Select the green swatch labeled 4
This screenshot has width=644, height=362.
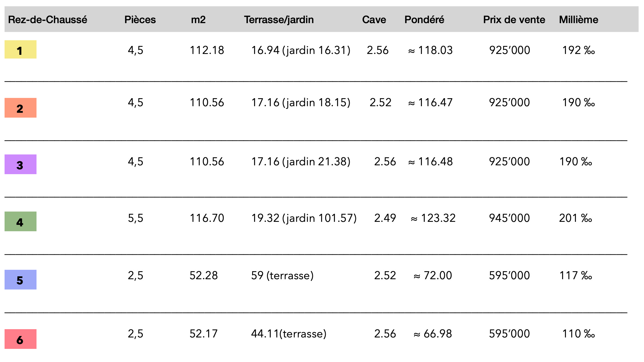click(21, 222)
